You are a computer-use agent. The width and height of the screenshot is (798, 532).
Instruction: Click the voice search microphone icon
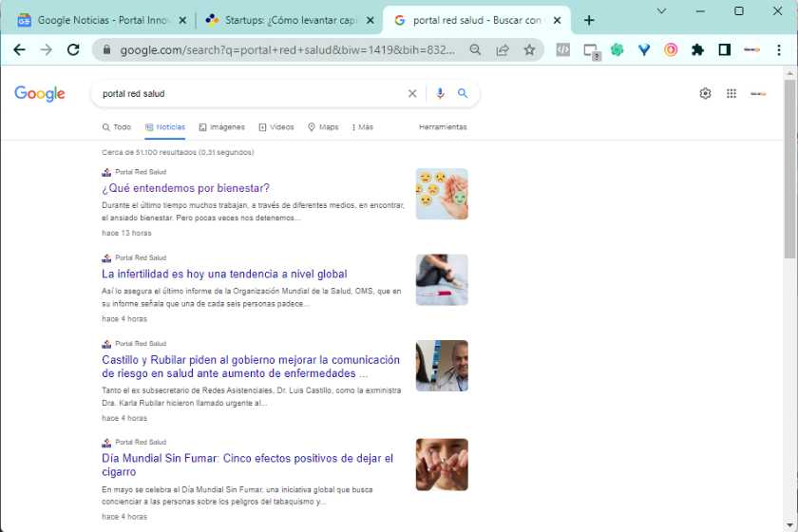click(440, 94)
